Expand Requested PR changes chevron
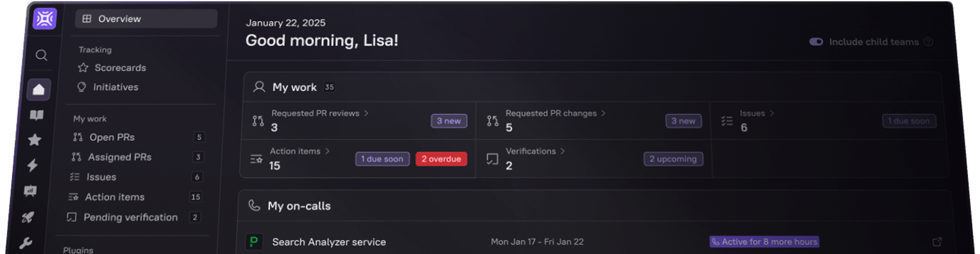Screen dimensions: 980x254 coord(603,113)
